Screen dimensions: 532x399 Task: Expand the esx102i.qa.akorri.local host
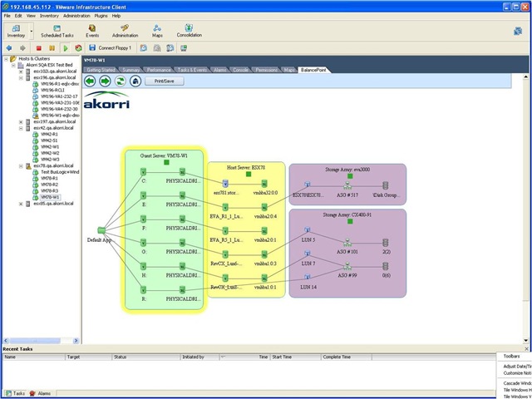pyautogui.click(x=21, y=71)
